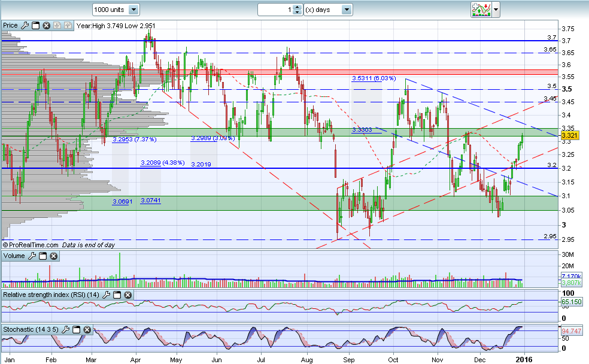Open the RSI indicator wrench settings
Screen dimensions: 589x364
107,295
